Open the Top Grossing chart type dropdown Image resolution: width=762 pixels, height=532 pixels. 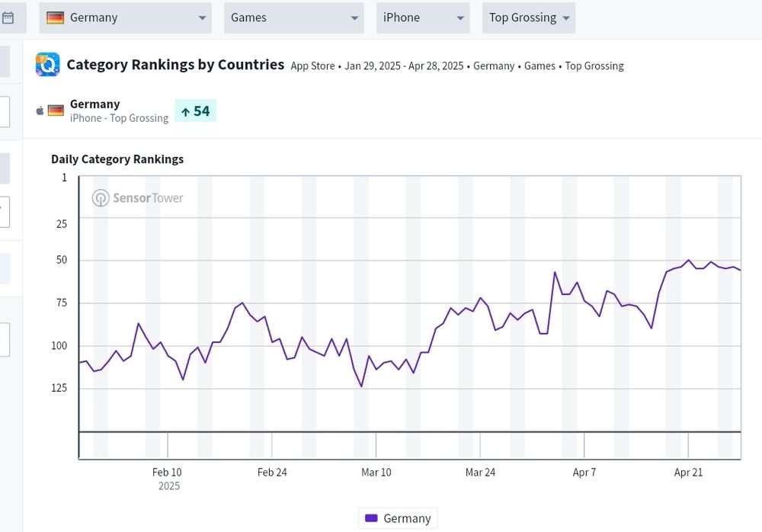529,18
